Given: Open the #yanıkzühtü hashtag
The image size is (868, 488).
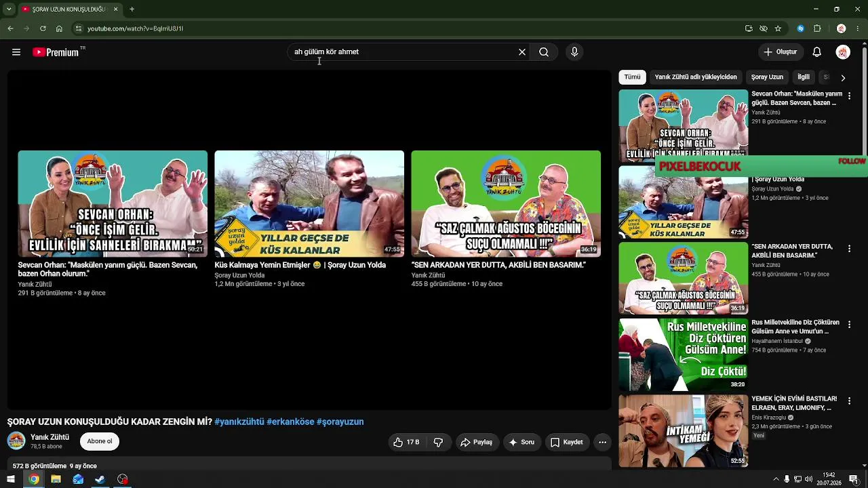Looking at the screenshot, I should 239,422.
